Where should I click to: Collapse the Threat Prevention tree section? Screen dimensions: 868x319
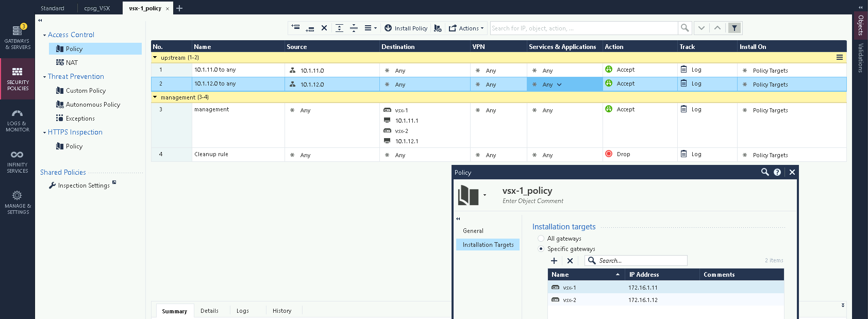[44, 77]
